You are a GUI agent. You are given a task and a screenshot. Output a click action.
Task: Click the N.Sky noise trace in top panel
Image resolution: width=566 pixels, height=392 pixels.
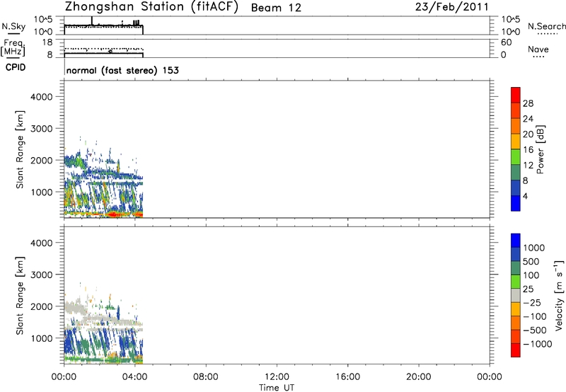(x=103, y=25)
